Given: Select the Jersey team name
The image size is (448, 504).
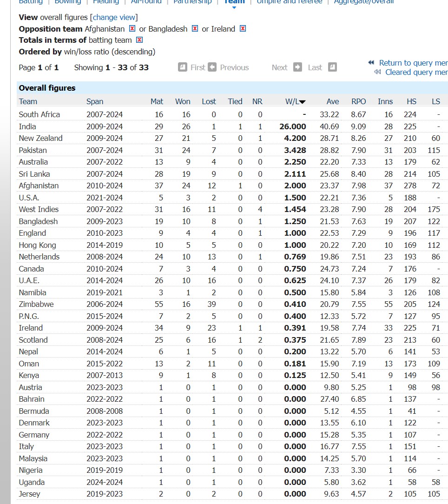Looking at the screenshot, I should [30, 494].
